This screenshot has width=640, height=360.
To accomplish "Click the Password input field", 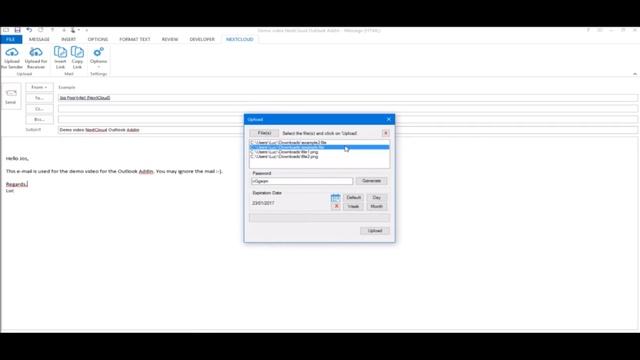I will tap(302, 181).
